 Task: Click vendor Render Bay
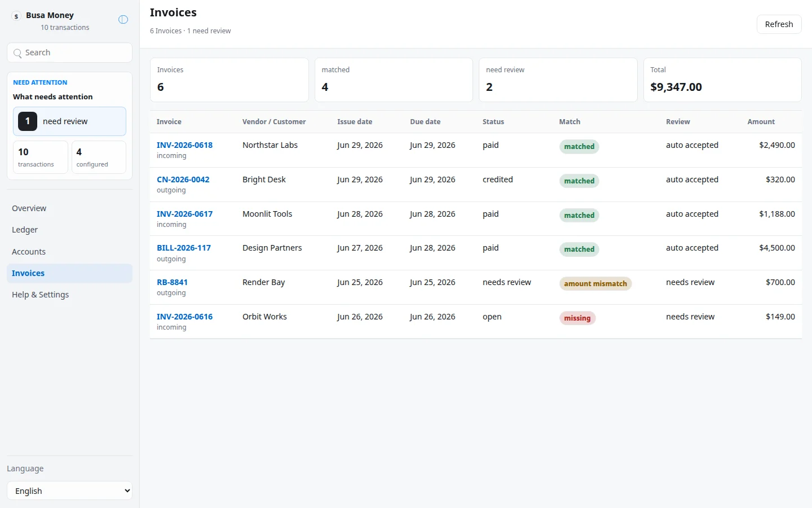[x=263, y=282]
